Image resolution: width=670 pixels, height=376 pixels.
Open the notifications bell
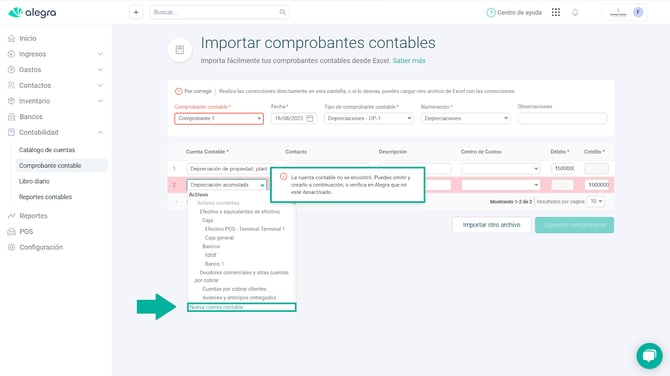[575, 12]
